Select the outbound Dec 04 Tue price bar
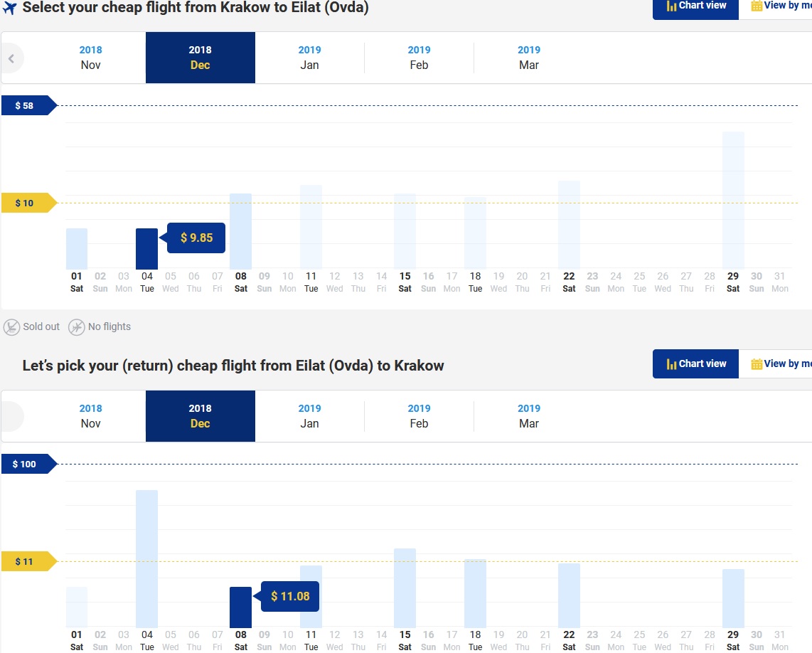The height and width of the screenshot is (653, 812). [x=147, y=249]
